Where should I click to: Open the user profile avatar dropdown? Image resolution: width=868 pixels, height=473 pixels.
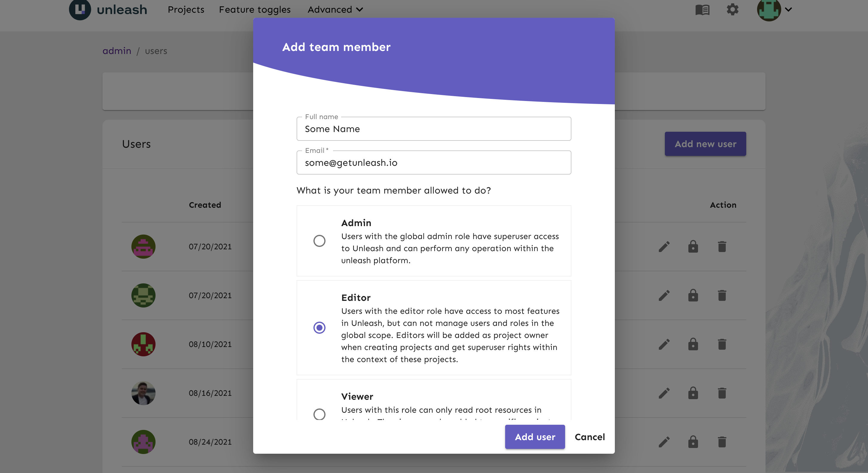tap(774, 9)
